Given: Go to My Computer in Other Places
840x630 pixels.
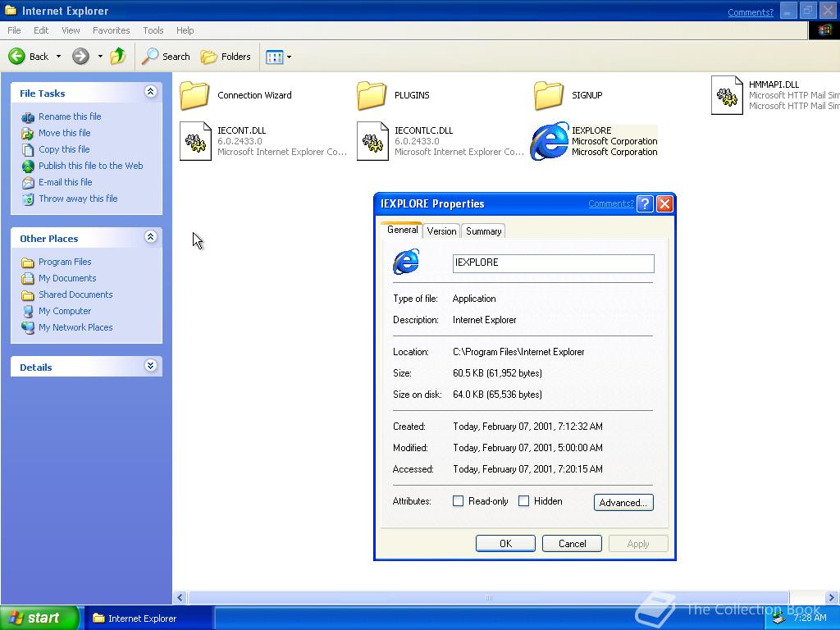Looking at the screenshot, I should [65, 311].
